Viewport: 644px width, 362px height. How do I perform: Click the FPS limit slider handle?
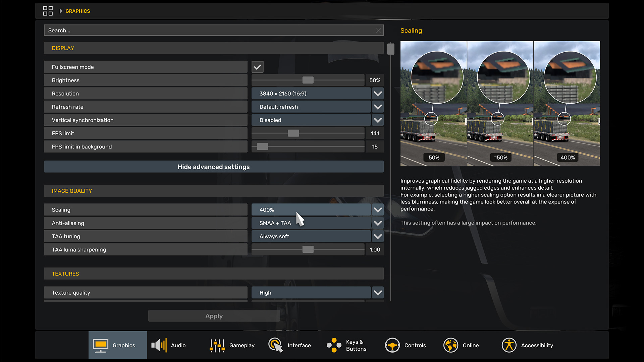[x=293, y=133]
